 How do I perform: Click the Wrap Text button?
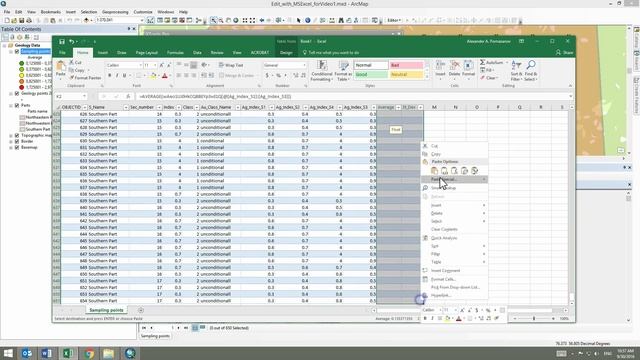click(x=231, y=65)
